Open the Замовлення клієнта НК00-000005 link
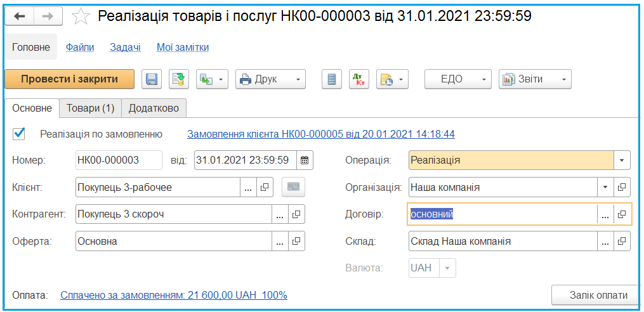Viewport: 644px width, 312px height. (x=320, y=134)
